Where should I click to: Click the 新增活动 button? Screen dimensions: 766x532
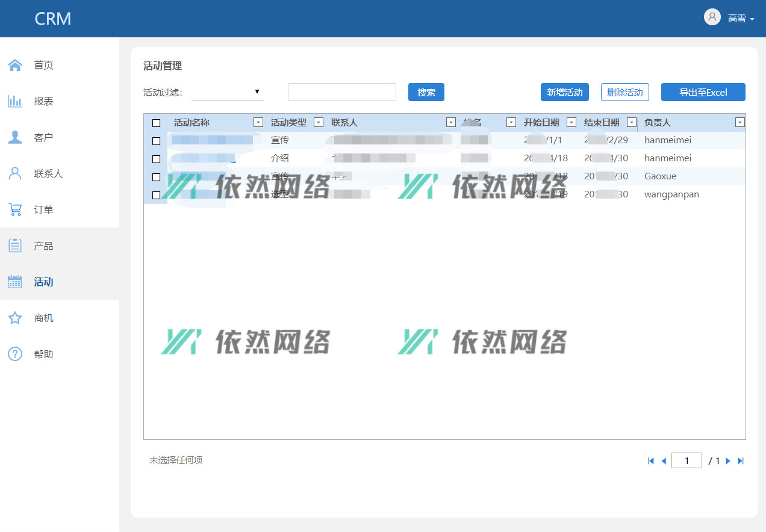[x=564, y=92]
